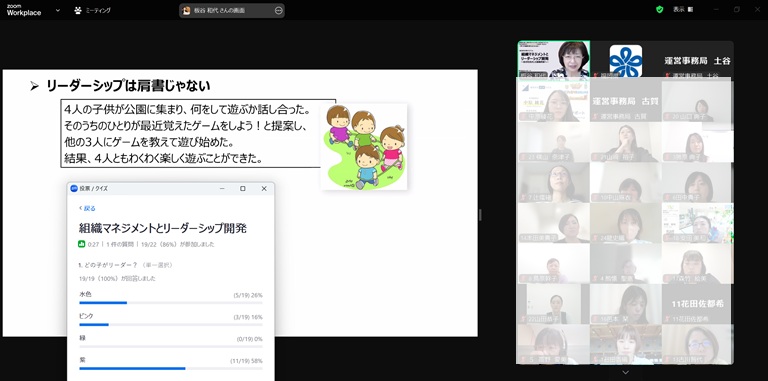Select the 23 横山 participant video tile
Screen dimensions: 768x381
pyautogui.click(x=554, y=142)
